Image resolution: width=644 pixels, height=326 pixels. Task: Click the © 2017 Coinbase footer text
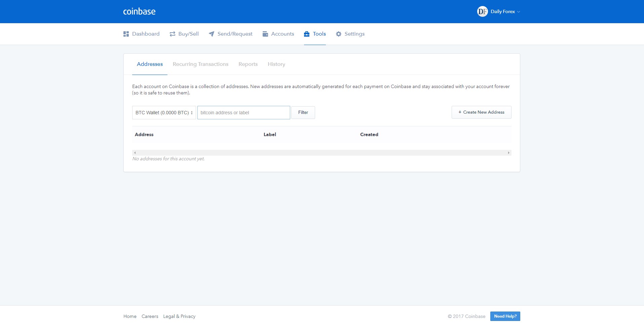pos(466,316)
